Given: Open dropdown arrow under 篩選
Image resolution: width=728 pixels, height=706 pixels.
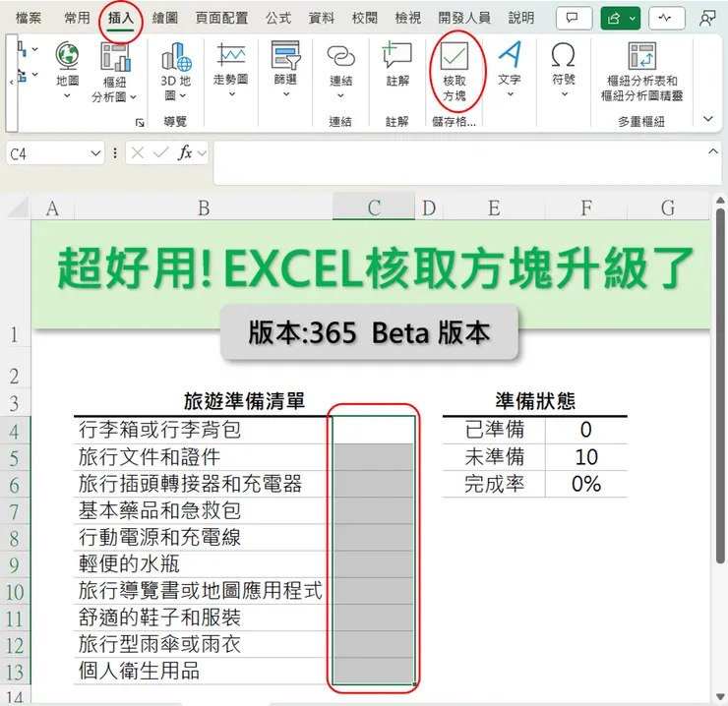Looking at the screenshot, I should 286,94.
